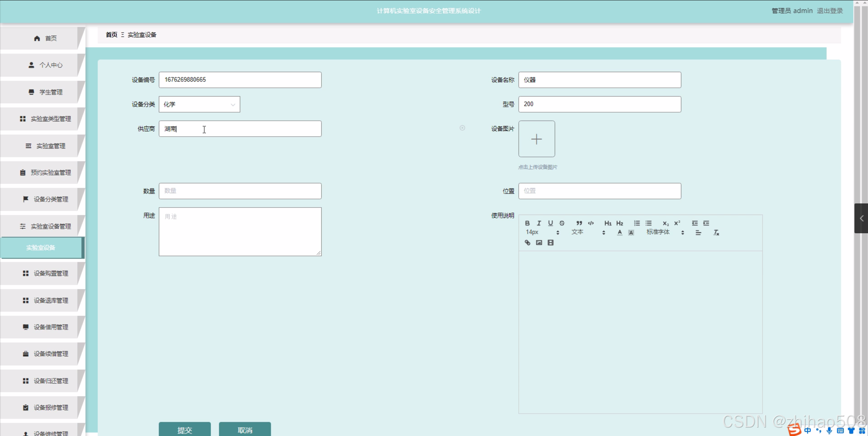
Task: Click 退出登录 to log out
Action: [830, 11]
